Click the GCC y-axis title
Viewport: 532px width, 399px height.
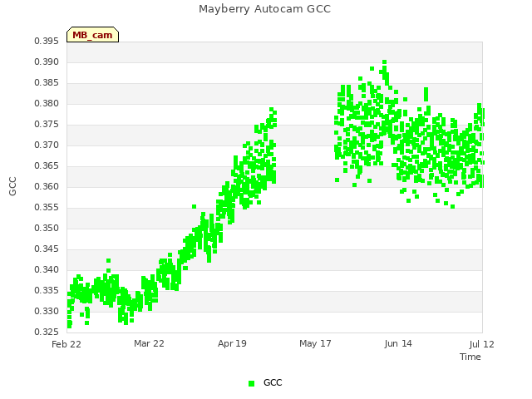point(12,186)
